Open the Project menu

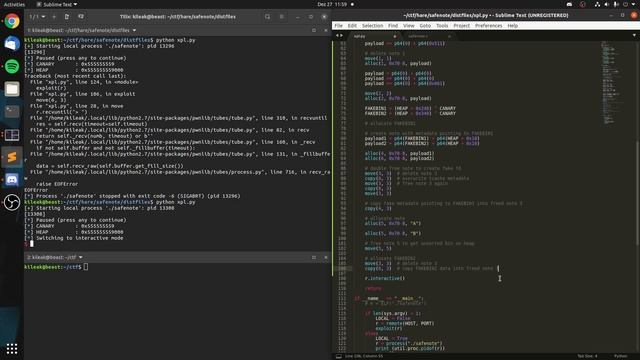click(x=462, y=26)
